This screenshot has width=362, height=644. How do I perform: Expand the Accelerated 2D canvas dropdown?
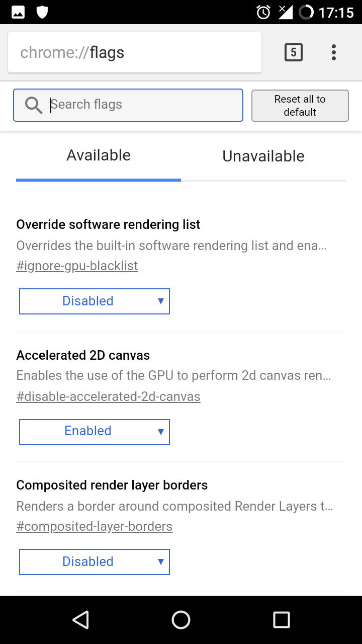95,432
